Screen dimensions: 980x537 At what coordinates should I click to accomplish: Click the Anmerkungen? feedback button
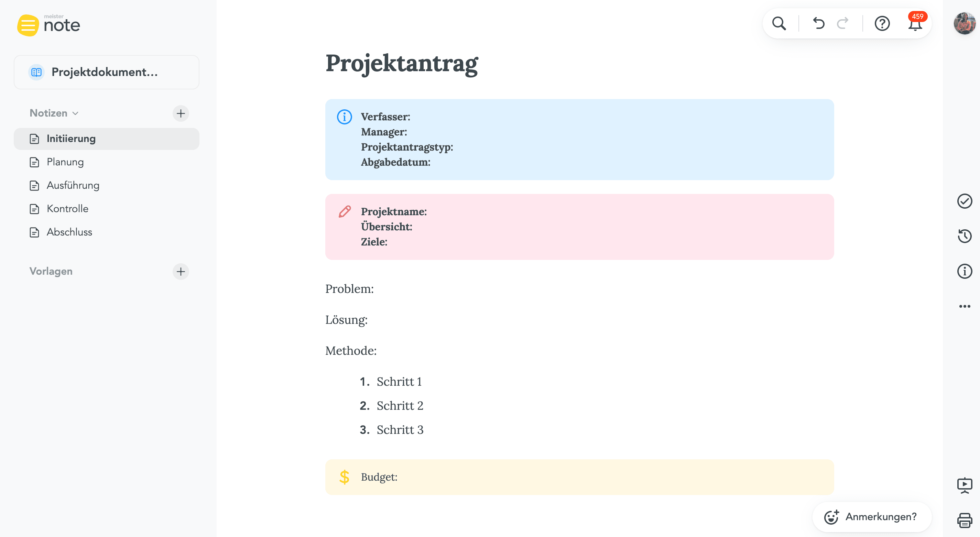(x=872, y=517)
